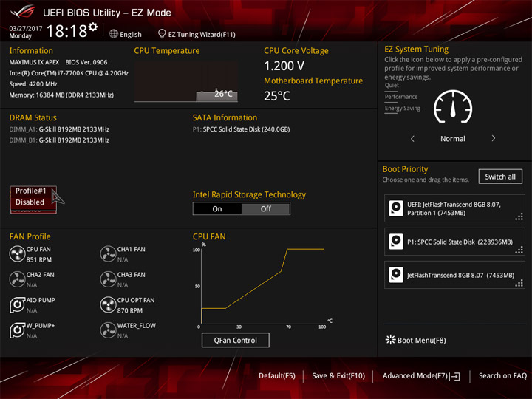Click the 18:18 clock time
532x399 pixels.
pos(66,31)
